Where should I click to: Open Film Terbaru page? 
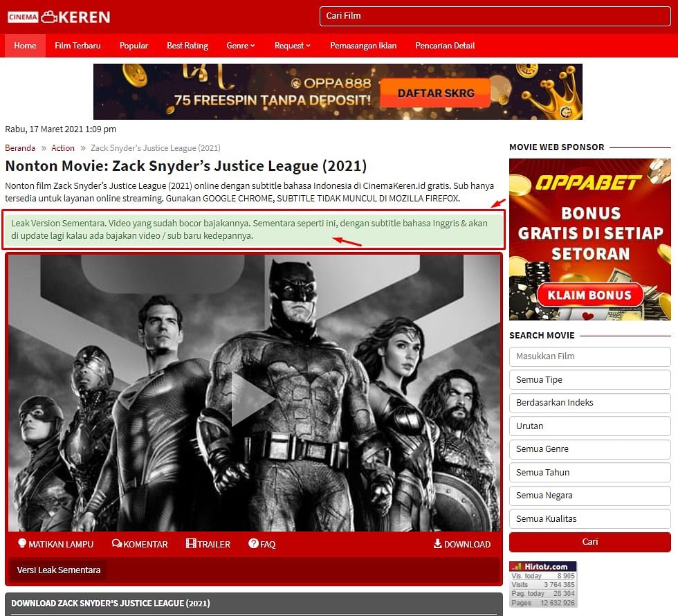pos(77,46)
